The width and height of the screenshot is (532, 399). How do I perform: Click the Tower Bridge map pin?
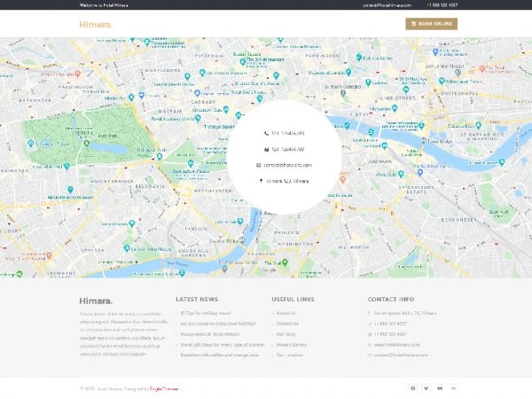tap(424, 140)
